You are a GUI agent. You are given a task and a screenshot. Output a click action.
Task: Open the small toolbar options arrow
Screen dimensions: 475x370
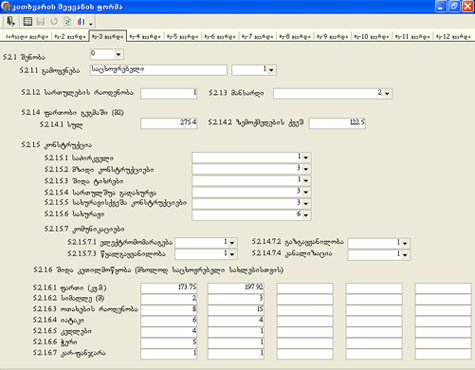point(91,24)
